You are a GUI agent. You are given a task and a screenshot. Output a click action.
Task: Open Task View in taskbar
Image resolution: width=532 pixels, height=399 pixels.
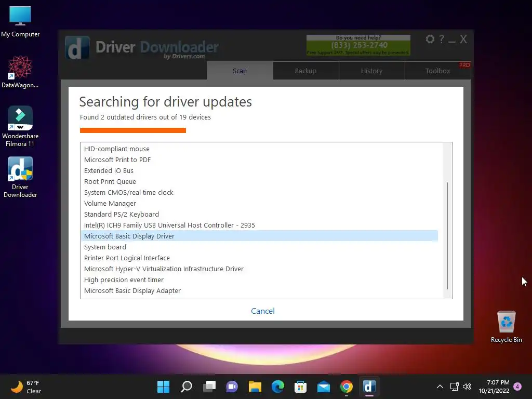pos(209,387)
